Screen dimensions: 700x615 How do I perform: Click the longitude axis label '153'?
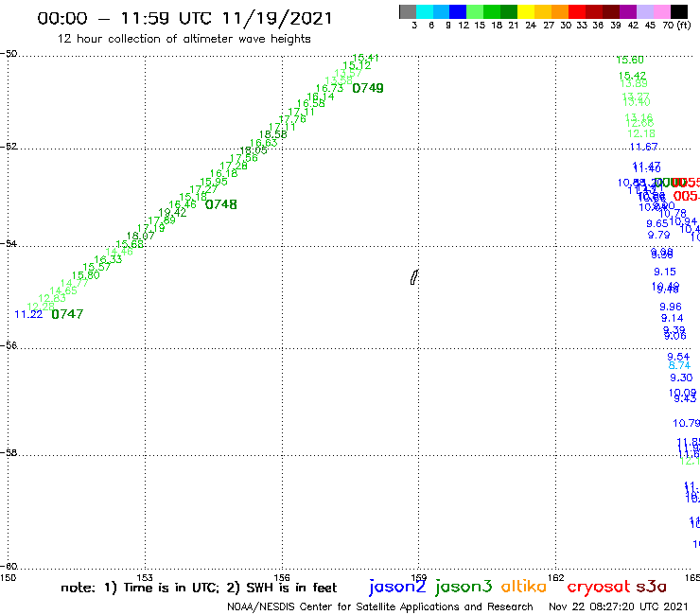click(145, 577)
